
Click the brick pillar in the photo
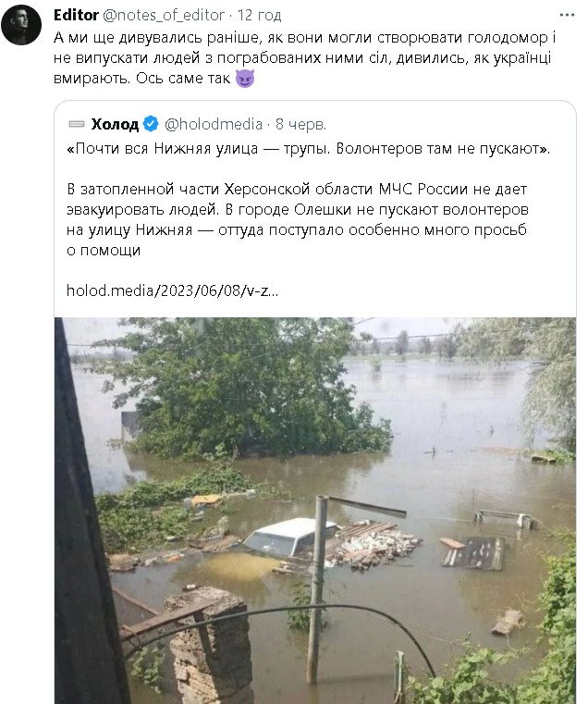pos(211,648)
